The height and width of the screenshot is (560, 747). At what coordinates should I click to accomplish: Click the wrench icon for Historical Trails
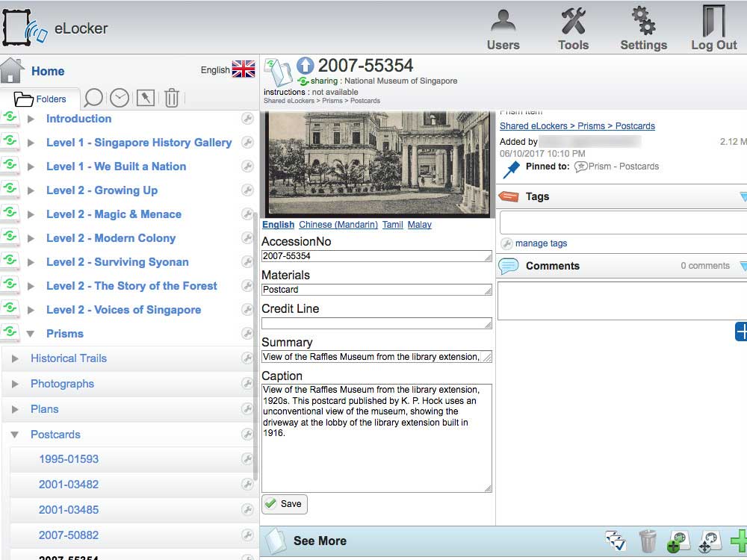click(x=247, y=358)
